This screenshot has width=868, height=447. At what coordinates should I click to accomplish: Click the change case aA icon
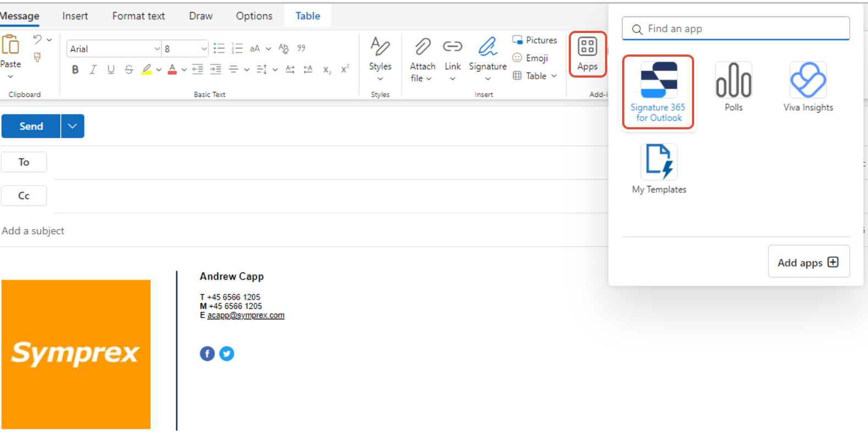(255, 48)
